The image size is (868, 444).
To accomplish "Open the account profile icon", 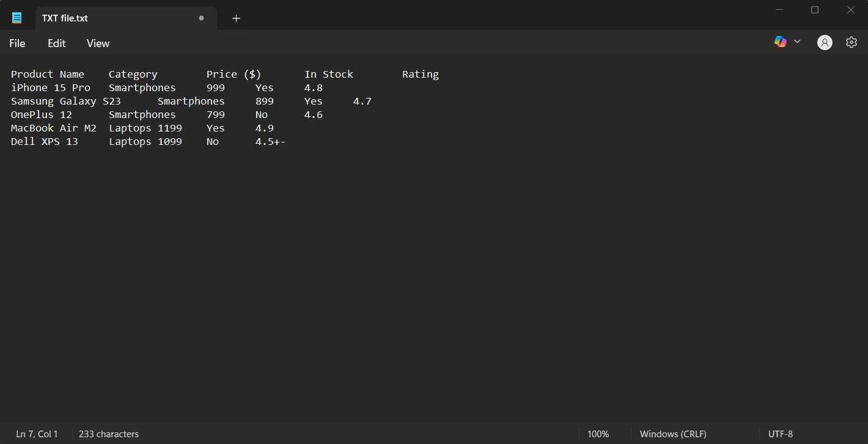I will pyautogui.click(x=825, y=42).
